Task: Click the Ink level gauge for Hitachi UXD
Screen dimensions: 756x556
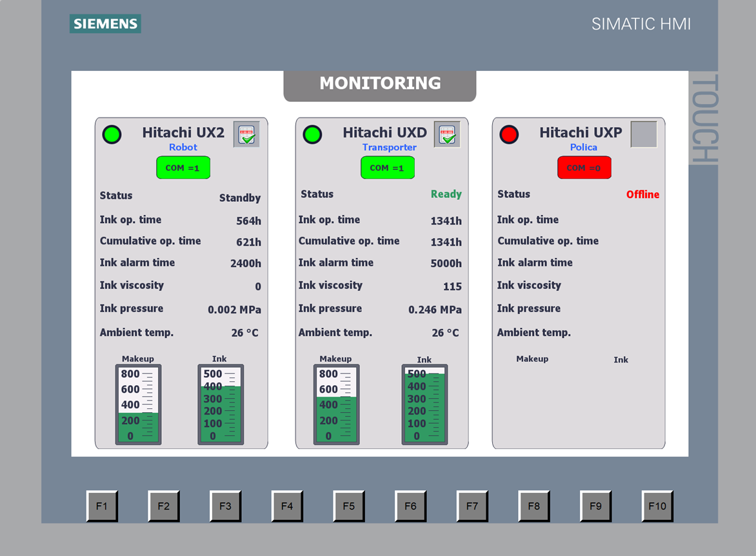Action: tap(424, 404)
